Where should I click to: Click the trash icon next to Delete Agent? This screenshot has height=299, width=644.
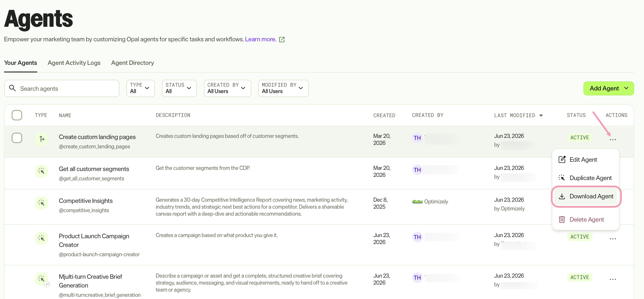click(x=562, y=220)
